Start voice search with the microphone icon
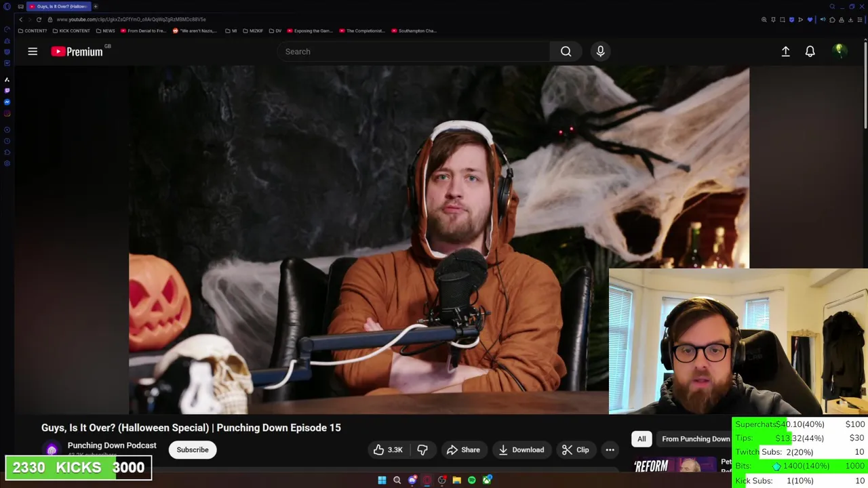Image resolution: width=868 pixels, height=488 pixels. coord(600,52)
